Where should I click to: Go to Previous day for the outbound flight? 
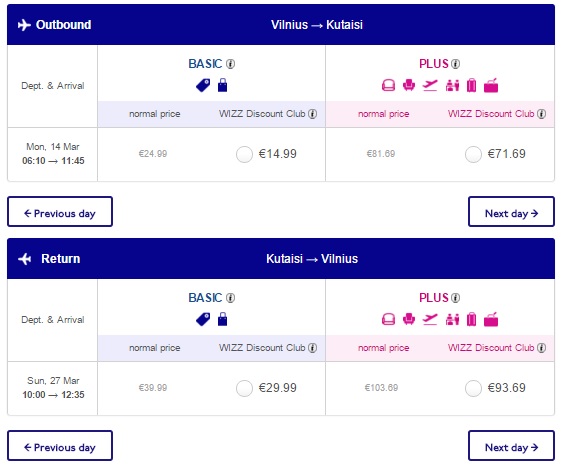[x=60, y=212]
